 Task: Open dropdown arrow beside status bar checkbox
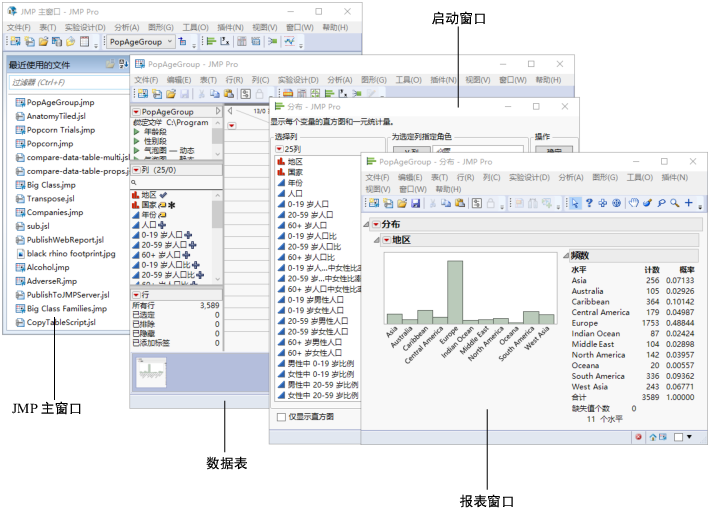coord(690,437)
